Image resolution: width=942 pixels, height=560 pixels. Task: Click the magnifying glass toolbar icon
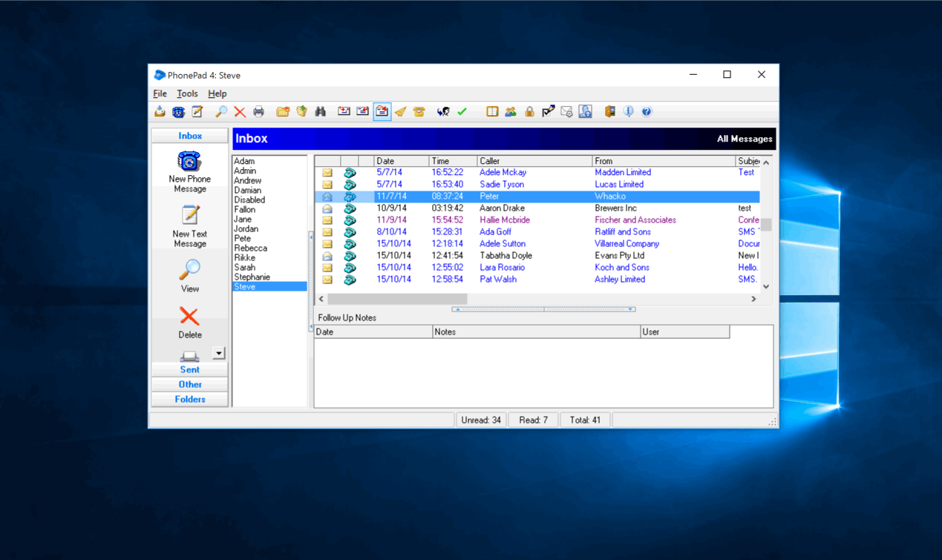[221, 112]
